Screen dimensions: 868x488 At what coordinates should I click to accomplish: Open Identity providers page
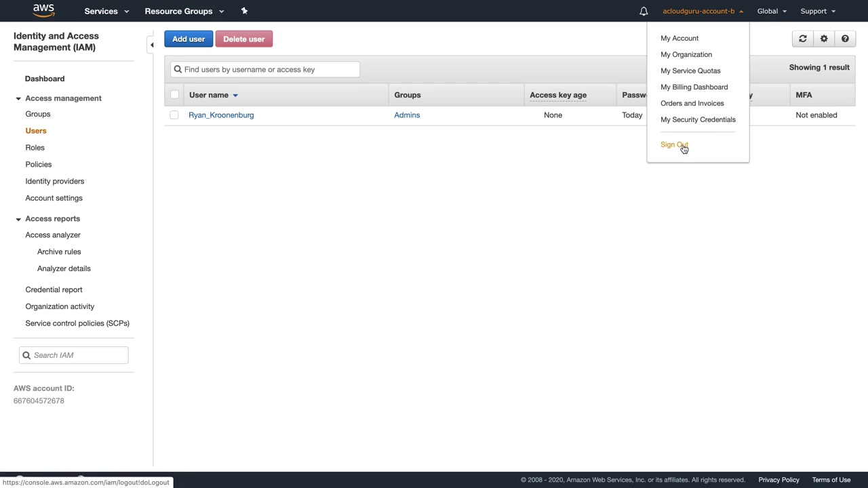(x=55, y=182)
